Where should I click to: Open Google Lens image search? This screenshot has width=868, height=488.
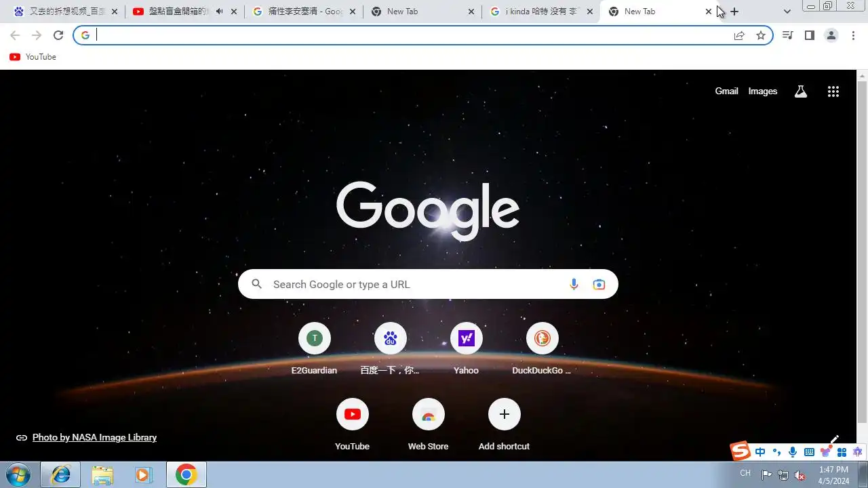click(x=599, y=285)
